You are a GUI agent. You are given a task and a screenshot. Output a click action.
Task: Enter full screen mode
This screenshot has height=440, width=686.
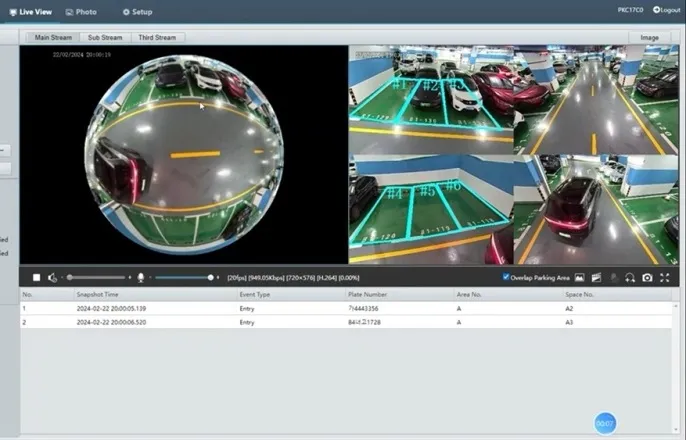665,277
